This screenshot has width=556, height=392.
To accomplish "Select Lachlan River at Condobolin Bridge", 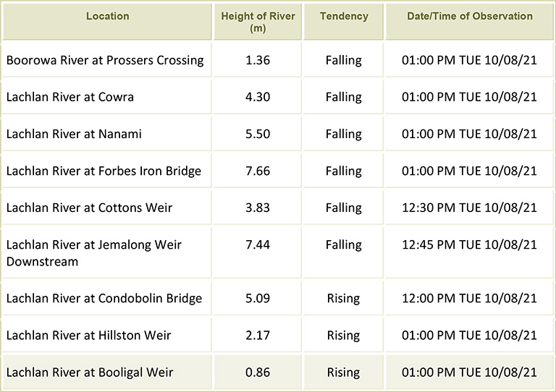I will point(104,299).
